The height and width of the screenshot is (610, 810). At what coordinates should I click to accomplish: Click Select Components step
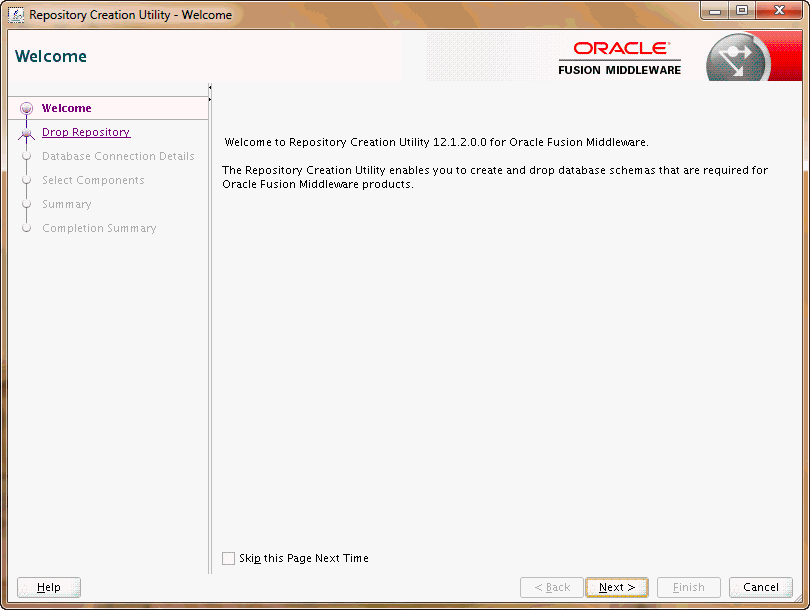[x=93, y=180]
